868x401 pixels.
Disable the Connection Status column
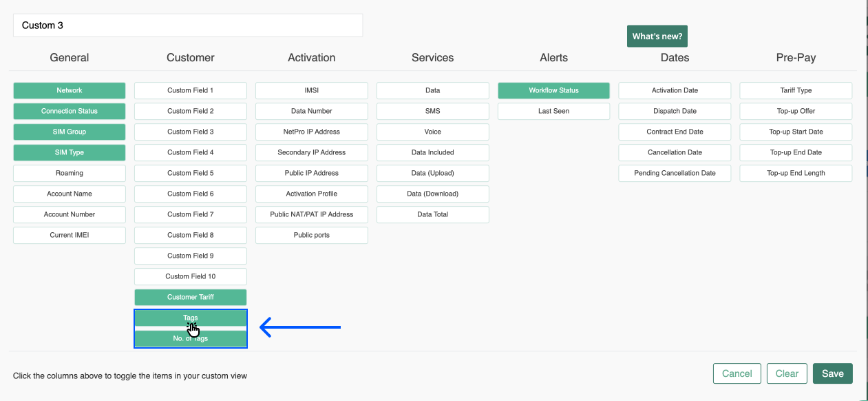pyautogui.click(x=69, y=111)
